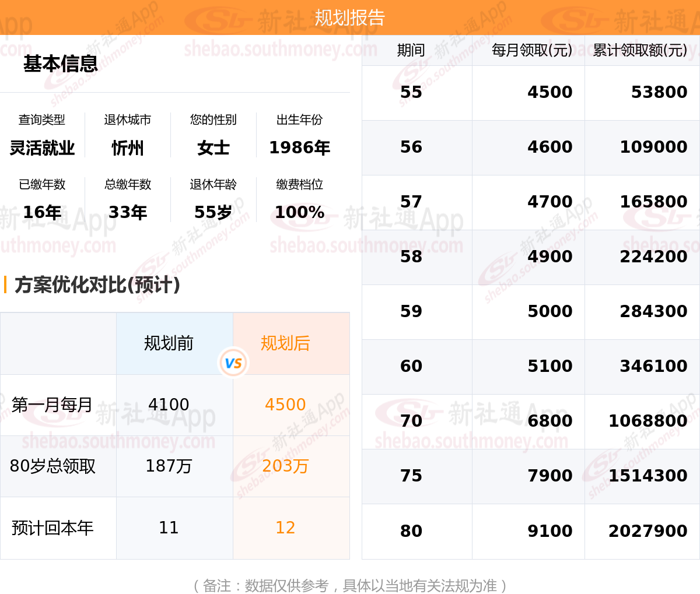The width and height of the screenshot is (700, 594).
Task: Select the 55岁 value
Action: [213, 212]
